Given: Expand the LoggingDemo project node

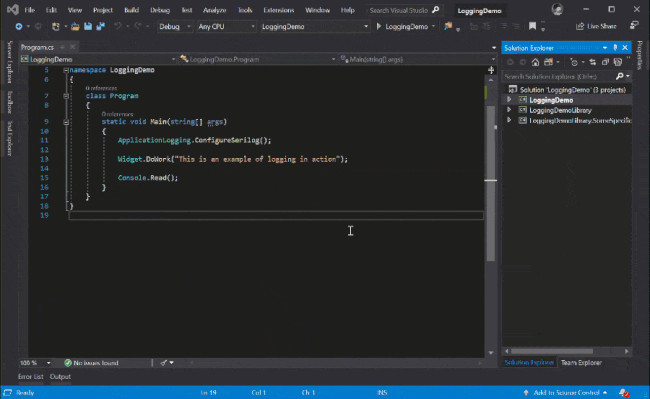Looking at the screenshot, I should [x=509, y=100].
